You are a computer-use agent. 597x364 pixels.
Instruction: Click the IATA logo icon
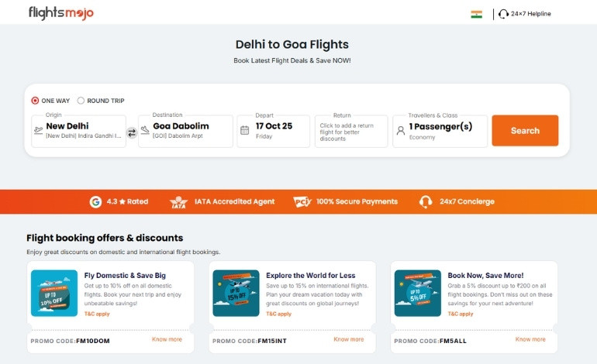pos(178,201)
